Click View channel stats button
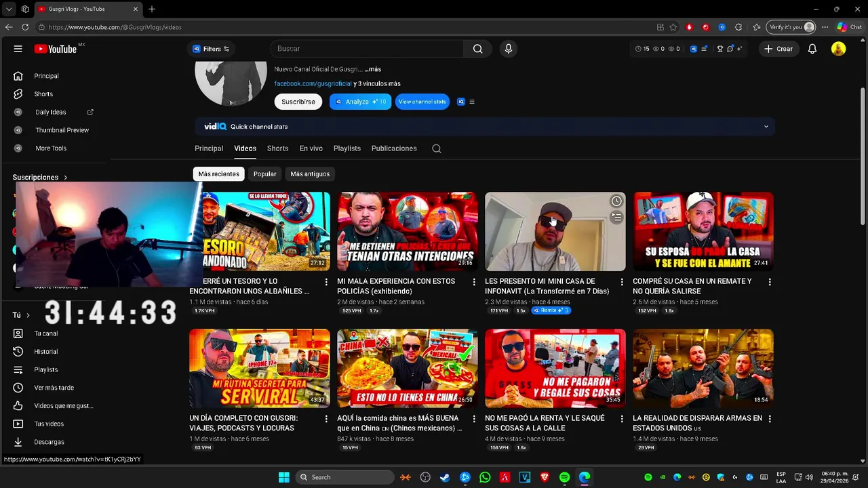This screenshot has width=868, height=488. coord(422,102)
